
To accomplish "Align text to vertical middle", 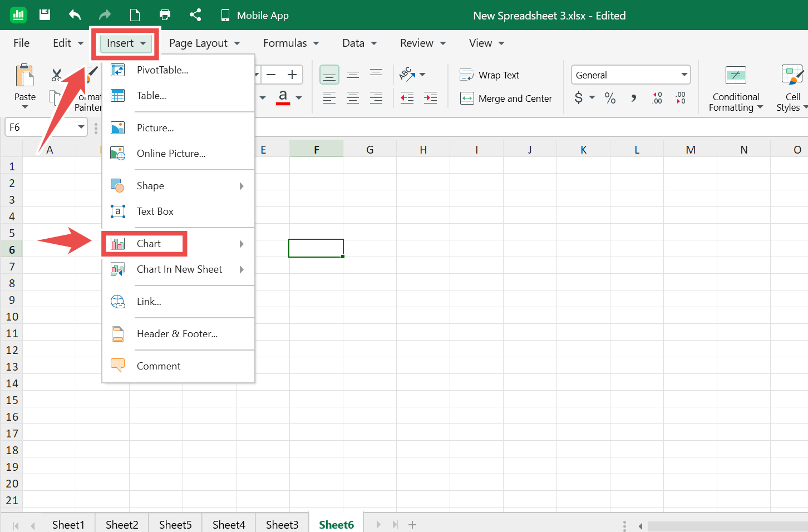I will point(353,75).
